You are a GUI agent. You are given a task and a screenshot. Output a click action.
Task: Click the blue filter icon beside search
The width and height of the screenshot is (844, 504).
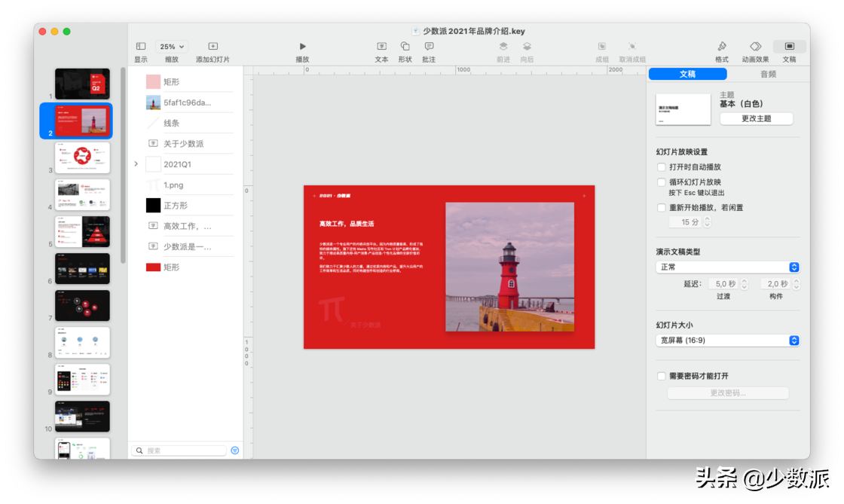(234, 451)
